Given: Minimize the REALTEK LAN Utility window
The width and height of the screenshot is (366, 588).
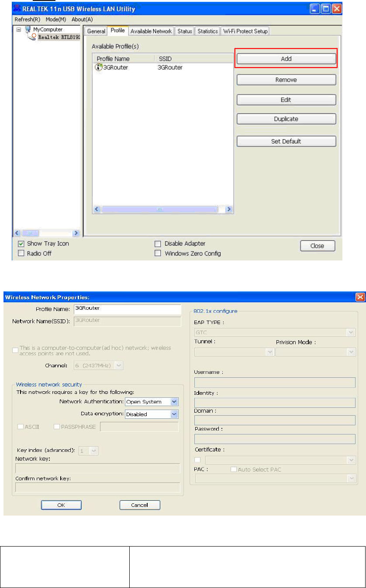Looking at the screenshot, I should click(315, 9).
